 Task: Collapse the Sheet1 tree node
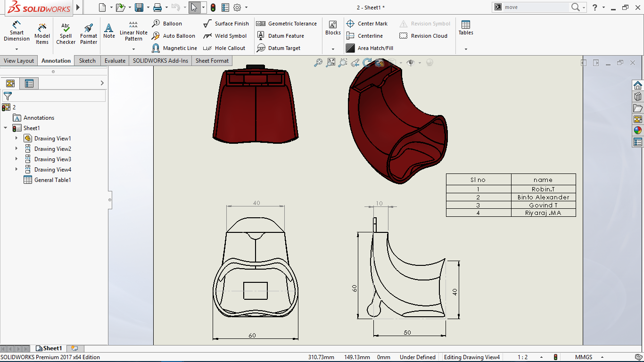[x=6, y=128]
